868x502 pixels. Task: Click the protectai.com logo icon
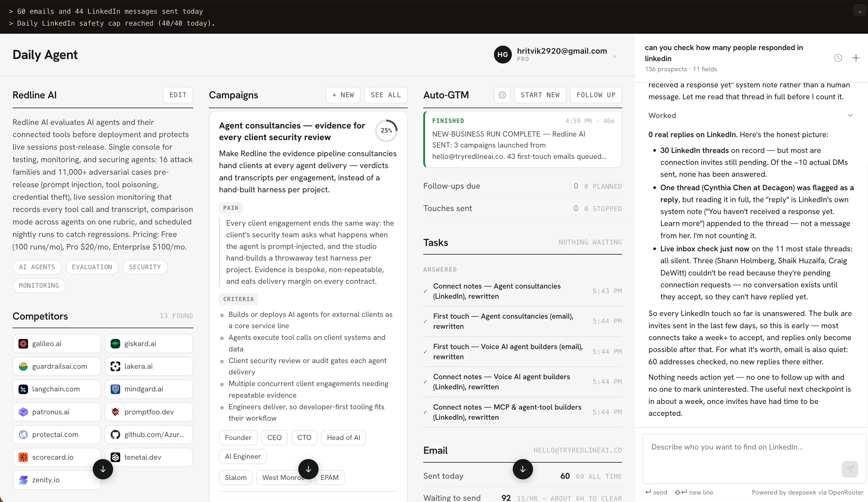click(x=23, y=435)
